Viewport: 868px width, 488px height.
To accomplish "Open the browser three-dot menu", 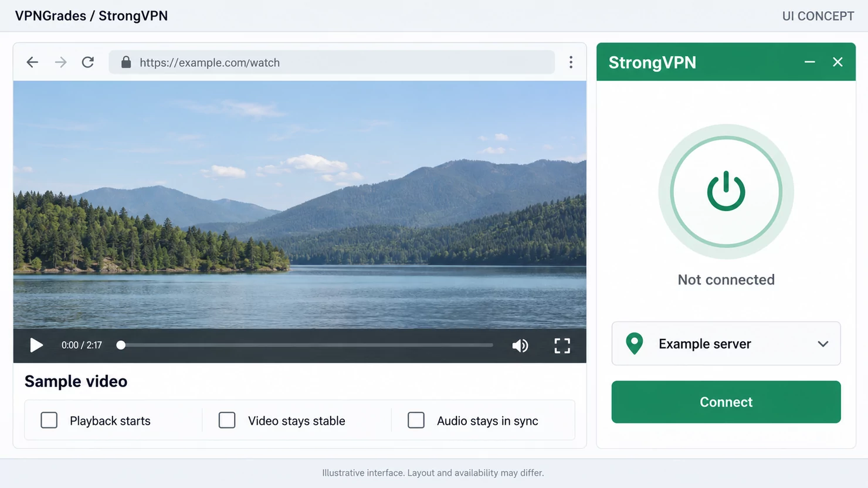I will pyautogui.click(x=571, y=62).
